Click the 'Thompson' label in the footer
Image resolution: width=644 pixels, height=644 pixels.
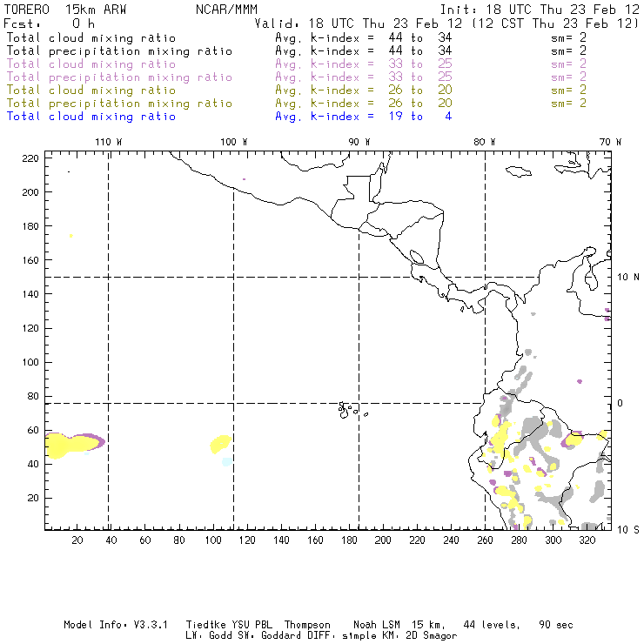pyautogui.click(x=307, y=625)
